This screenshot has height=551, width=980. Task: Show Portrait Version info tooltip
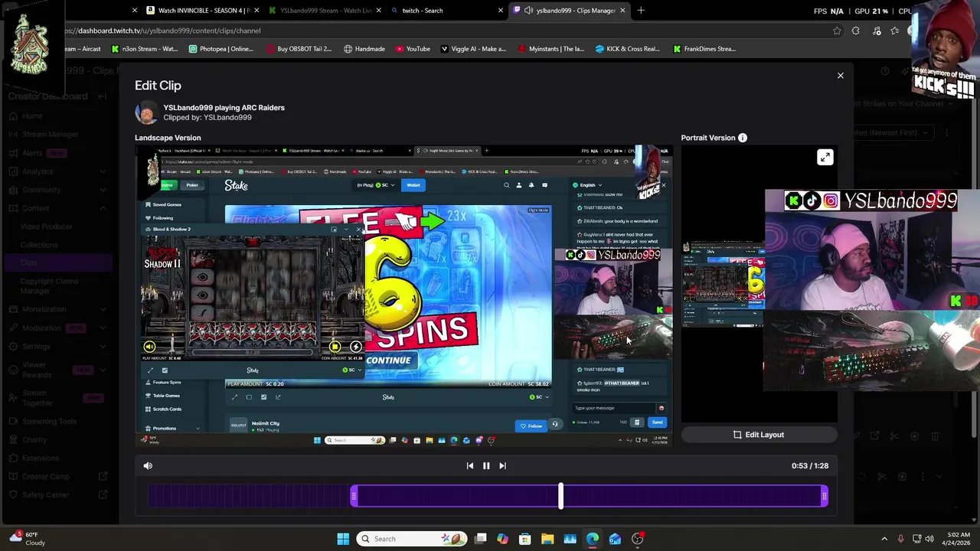point(742,138)
